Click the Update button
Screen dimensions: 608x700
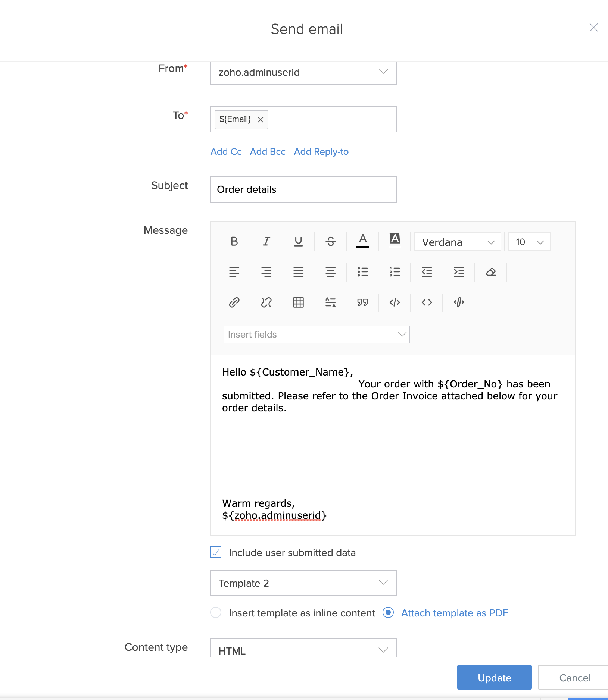pos(494,677)
